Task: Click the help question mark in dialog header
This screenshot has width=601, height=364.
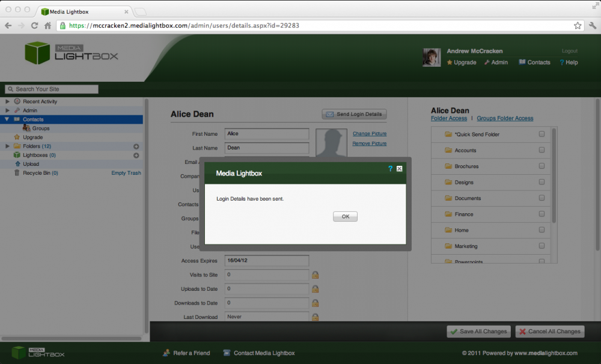Action: (390, 169)
